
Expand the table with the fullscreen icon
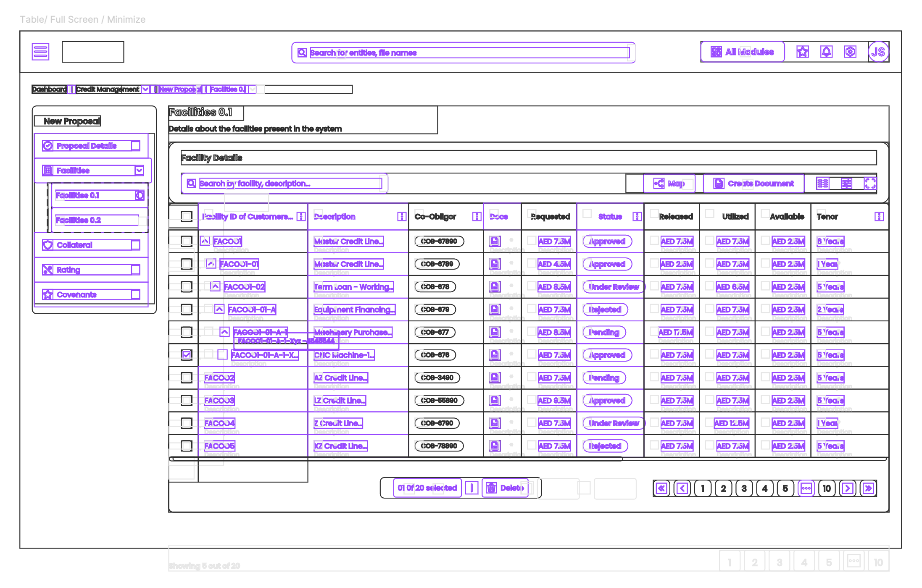point(870,183)
